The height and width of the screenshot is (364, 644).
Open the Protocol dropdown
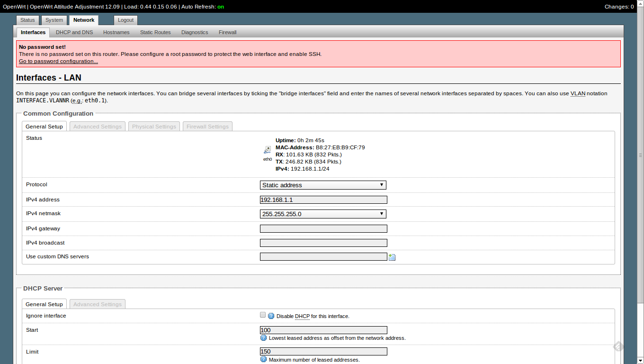(323, 185)
